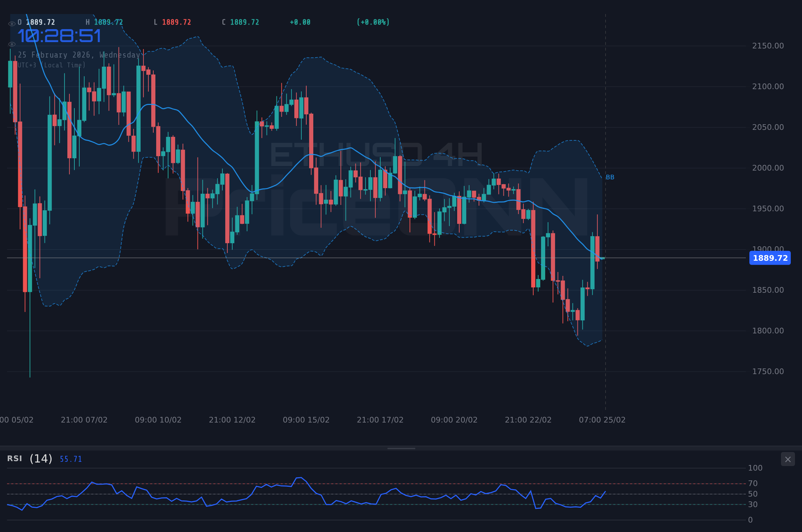Click the 2150.00 price axis label
The image size is (802, 532).
pyautogui.click(x=768, y=46)
